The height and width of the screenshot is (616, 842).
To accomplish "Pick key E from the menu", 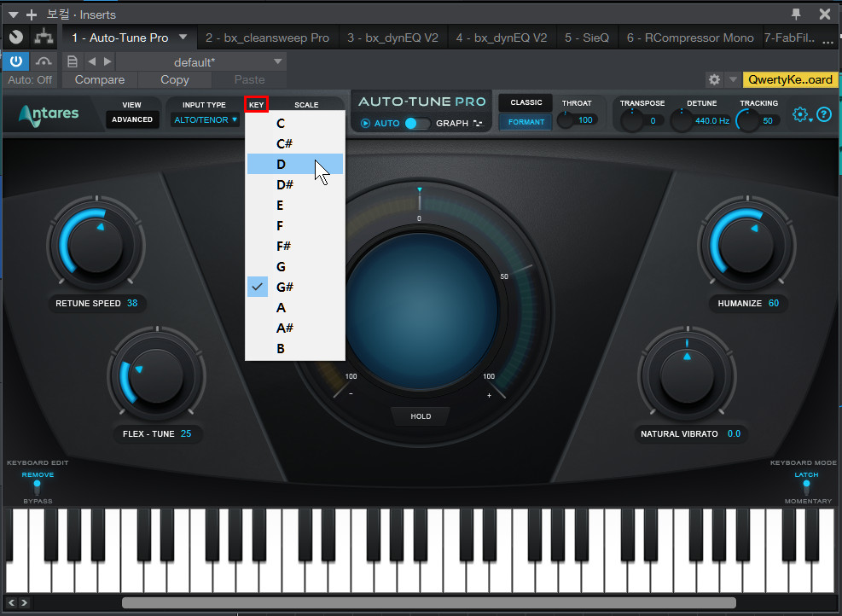I will click(295, 205).
